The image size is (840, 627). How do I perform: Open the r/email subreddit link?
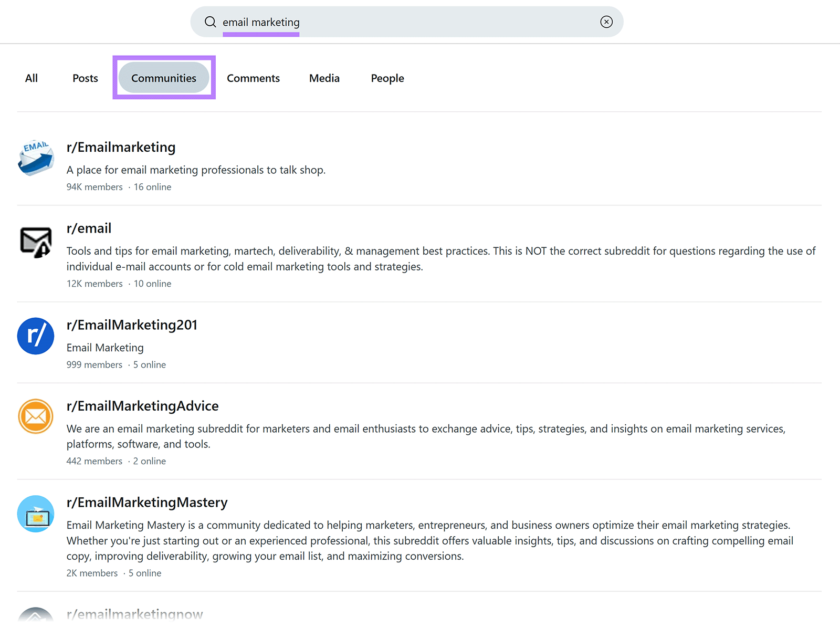(88, 228)
